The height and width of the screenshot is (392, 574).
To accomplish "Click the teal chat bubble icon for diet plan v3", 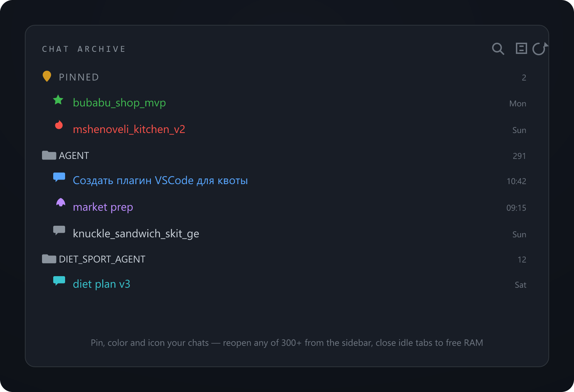I will 59,281.
